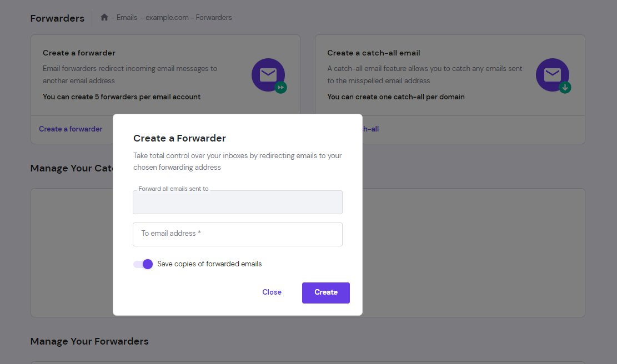Viewport: 617px width, 364px height.
Task: Click the "To email address" field
Action: click(x=237, y=234)
